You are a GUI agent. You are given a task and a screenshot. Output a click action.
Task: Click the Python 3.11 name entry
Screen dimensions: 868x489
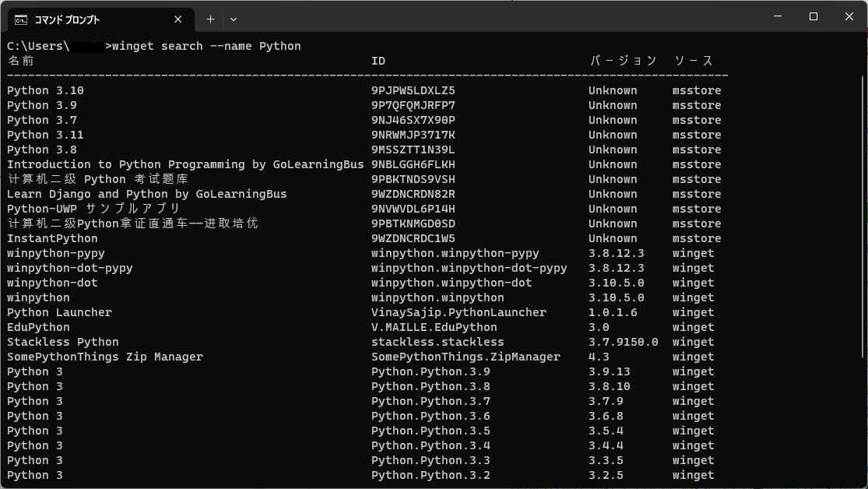pos(45,135)
